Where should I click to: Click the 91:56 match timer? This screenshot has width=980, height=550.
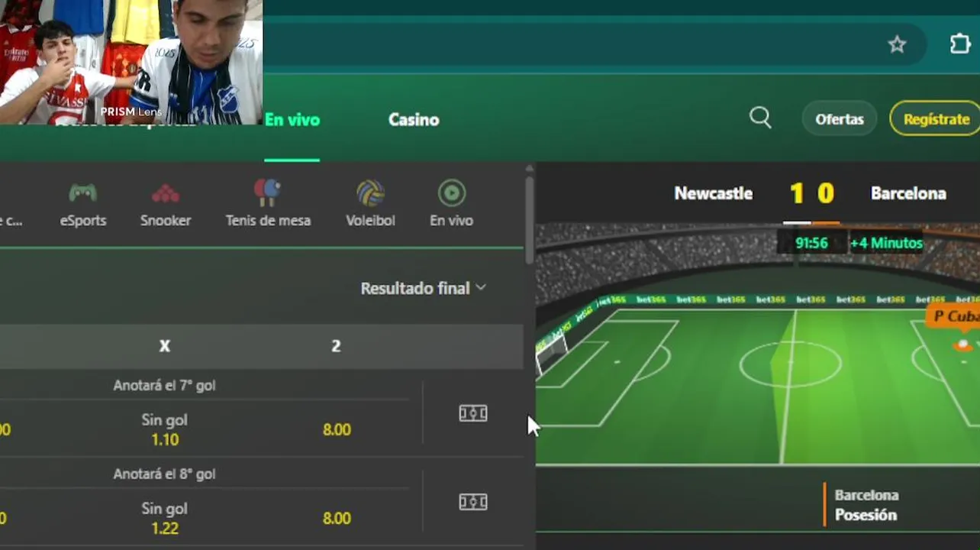click(x=811, y=243)
